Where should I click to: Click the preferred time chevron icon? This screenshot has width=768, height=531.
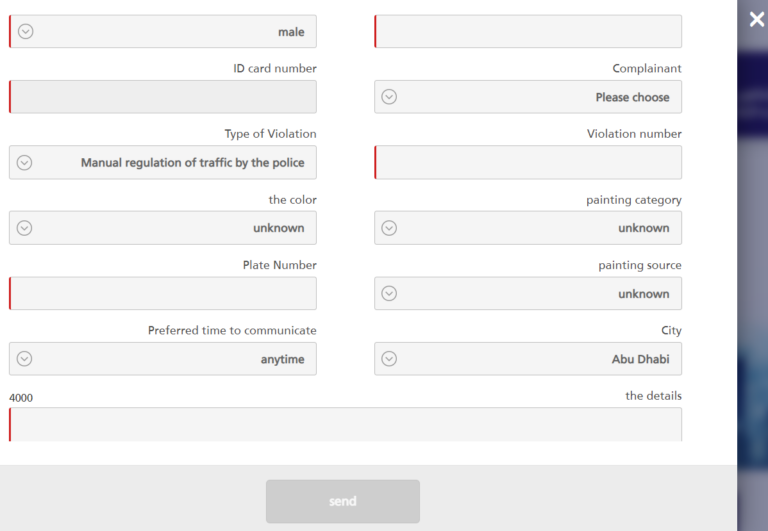coord(25,359)
